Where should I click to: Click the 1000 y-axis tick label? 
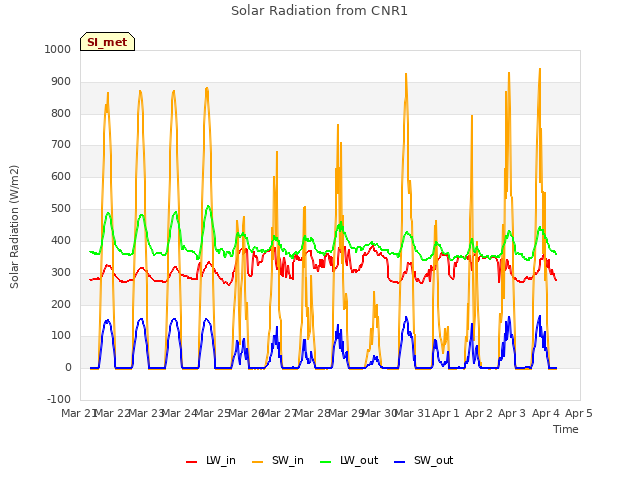[x=58, y=49]
